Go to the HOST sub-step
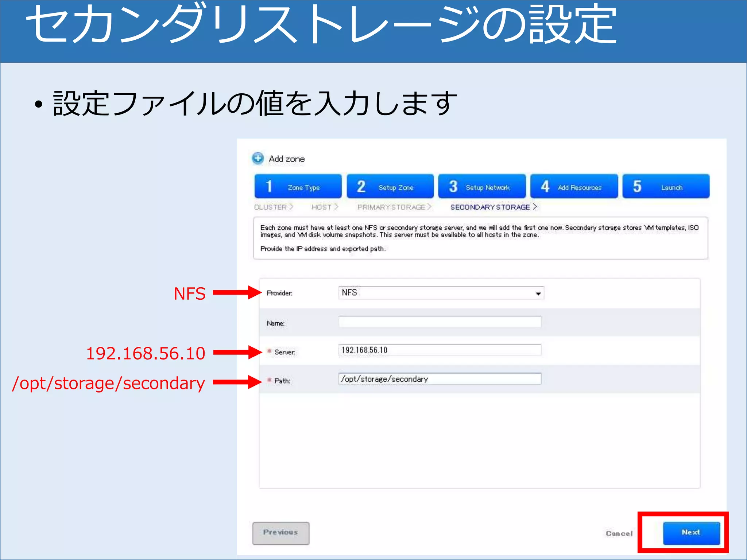This screenshot has height=560, width=747. 325,207
